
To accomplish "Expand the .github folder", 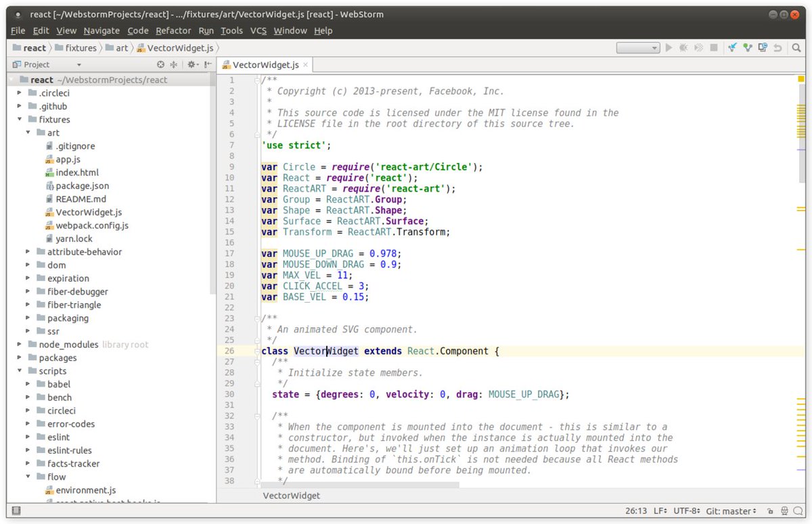I will click(20, 106).
